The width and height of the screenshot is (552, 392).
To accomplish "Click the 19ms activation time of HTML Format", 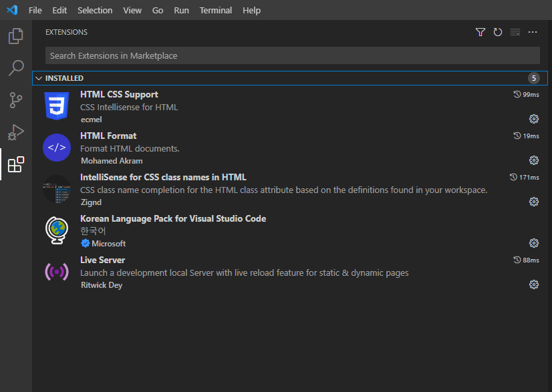I will [527, 136].
